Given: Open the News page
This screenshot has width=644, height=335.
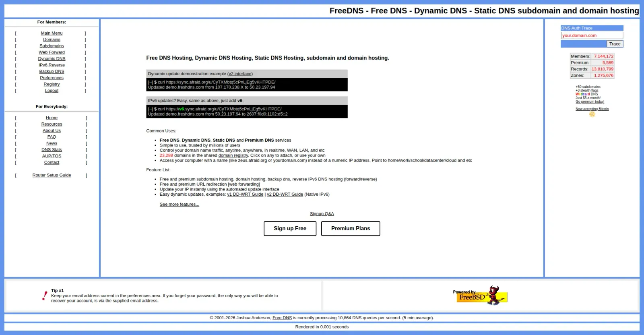Looking at the screenshot, I should point(52,144).
